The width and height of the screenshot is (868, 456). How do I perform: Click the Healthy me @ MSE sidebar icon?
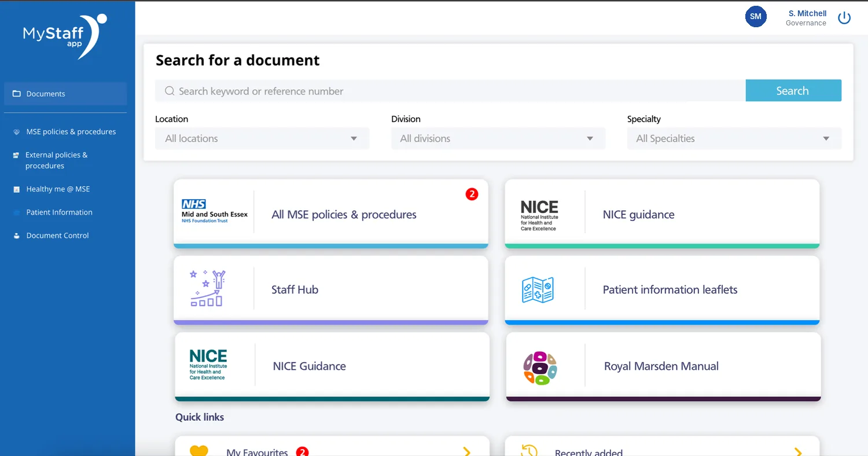click(16, 189)
